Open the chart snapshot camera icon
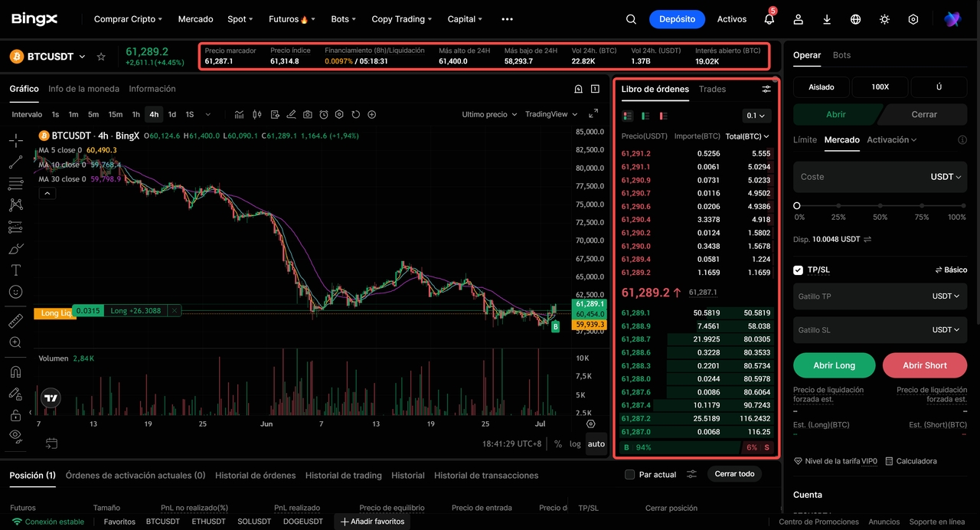 (x=307, y=114)
